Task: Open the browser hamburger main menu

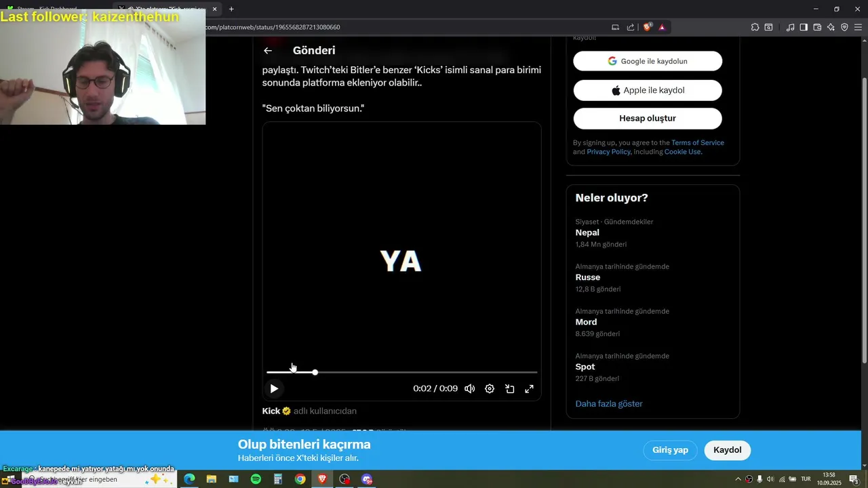Action: click(x=858, y=27)
